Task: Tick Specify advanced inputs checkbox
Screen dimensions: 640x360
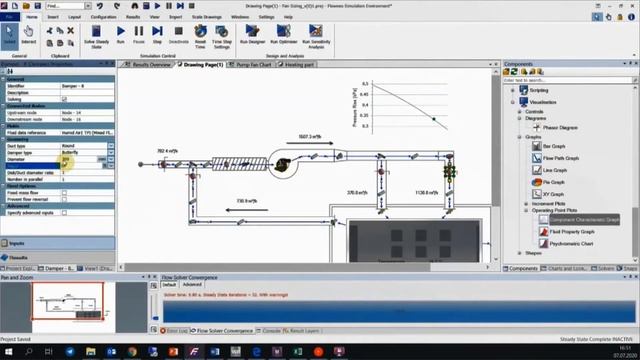Action: tap(64, 213)
